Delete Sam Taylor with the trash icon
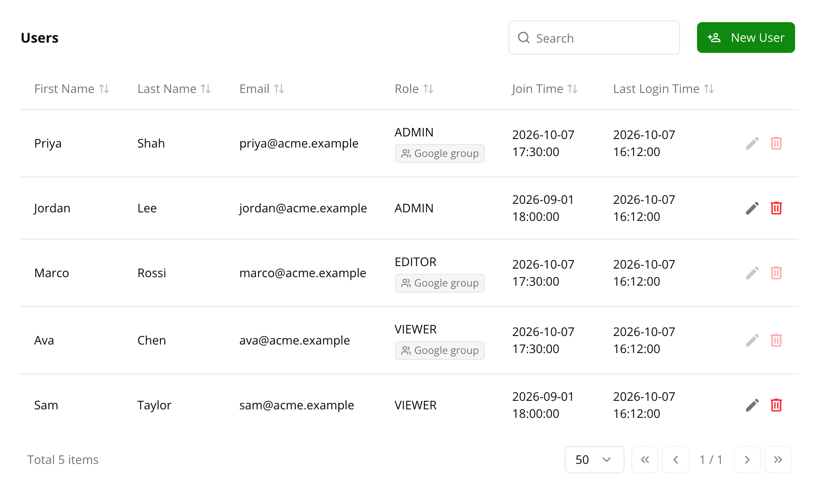The height and width of the screenshot is (504, 819). pyautogui.click(x=776, y=405)
